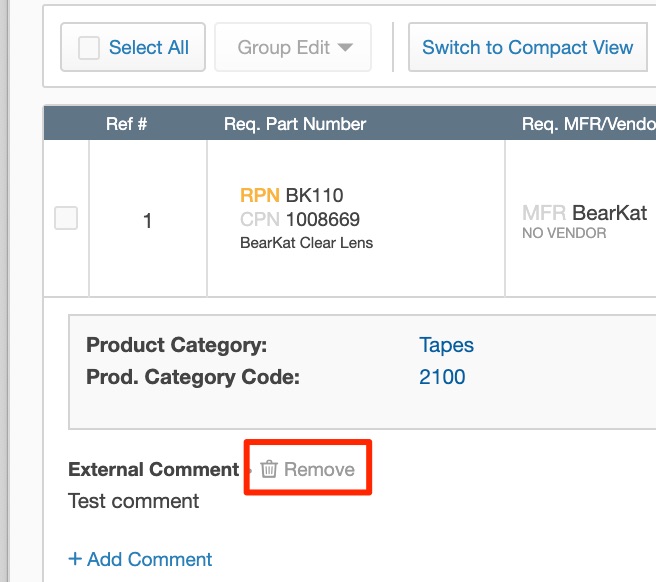Viewport: 656px width, 582px height.
Task: Click the Group Edit dropdown arrow
Action: [x=345, y=48]
